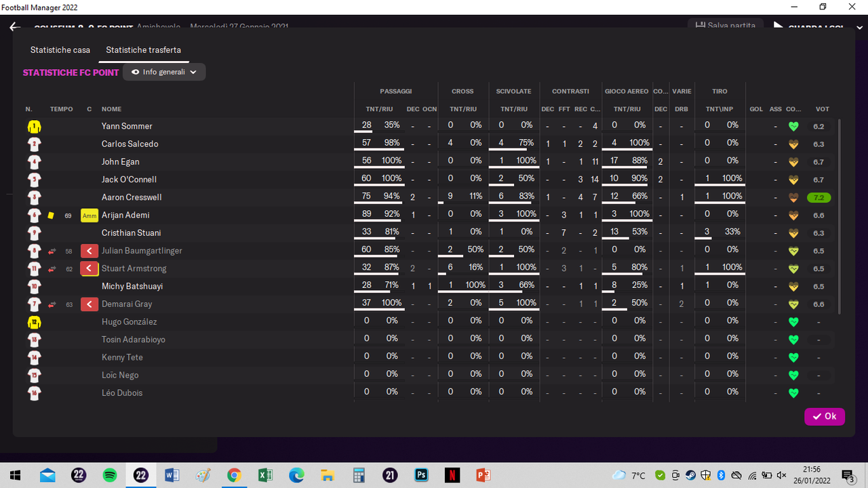Click the Amm booking badge beside Arijan Ademi
The height and width of the screenshot is (488, 868).
click(x=90, y=216)
